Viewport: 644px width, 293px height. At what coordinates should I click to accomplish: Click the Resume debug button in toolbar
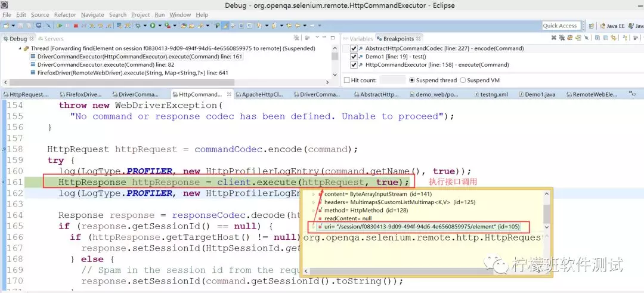(60, 26)
